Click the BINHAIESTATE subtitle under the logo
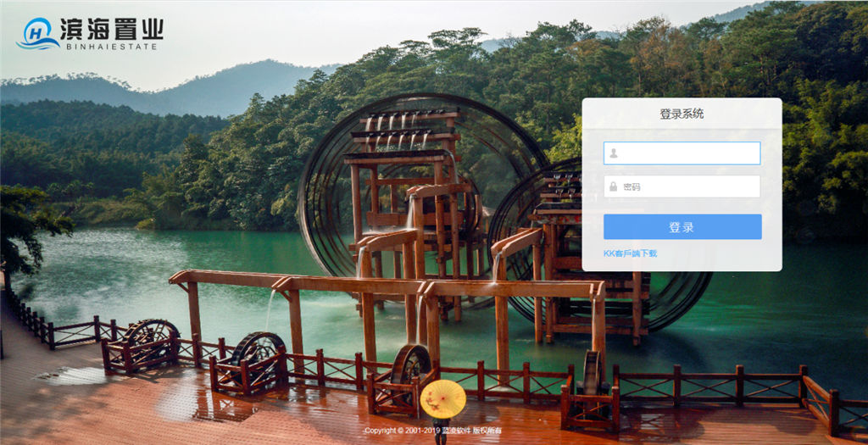 pyautogui.click(x=111, y=47)
